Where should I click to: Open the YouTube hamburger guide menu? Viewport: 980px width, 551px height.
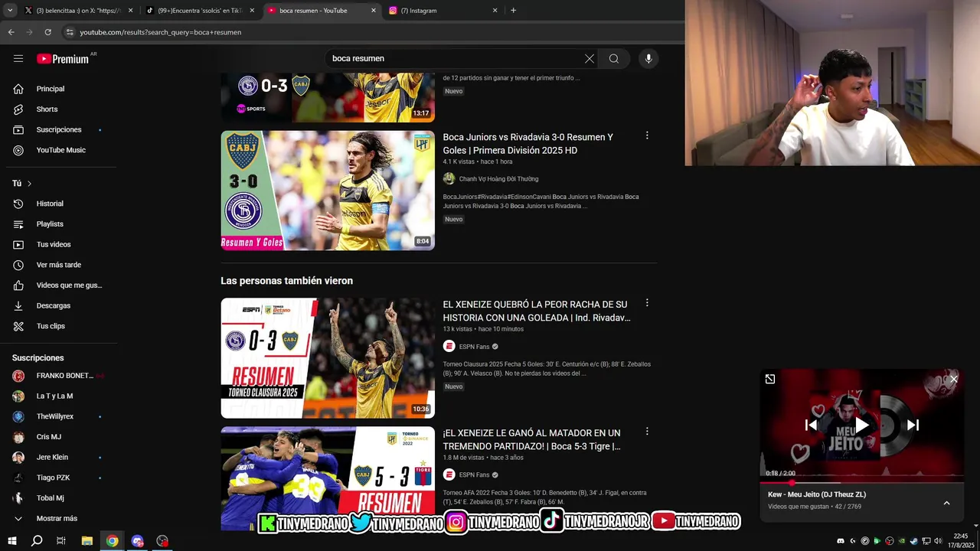pyautogui.click(x=18, y=58)
